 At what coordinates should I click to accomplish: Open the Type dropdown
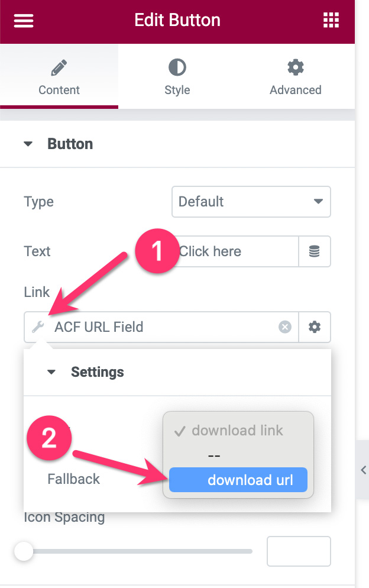251,202
